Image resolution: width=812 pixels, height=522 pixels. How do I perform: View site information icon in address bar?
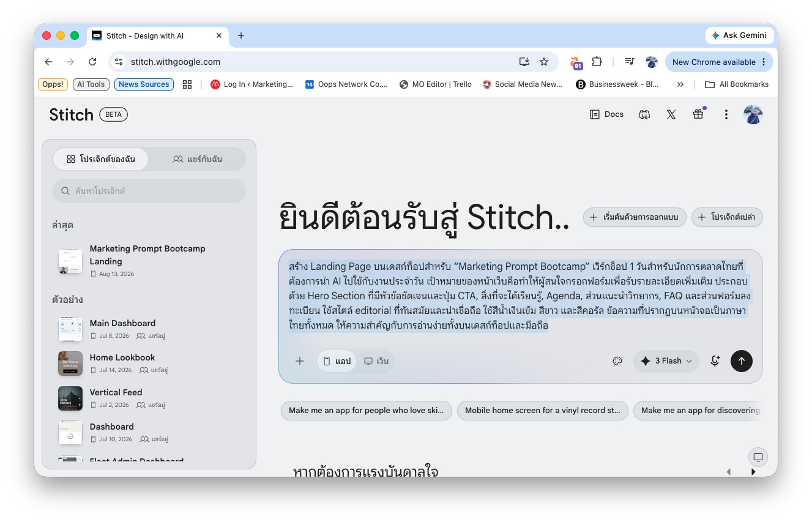click(119, 62)
